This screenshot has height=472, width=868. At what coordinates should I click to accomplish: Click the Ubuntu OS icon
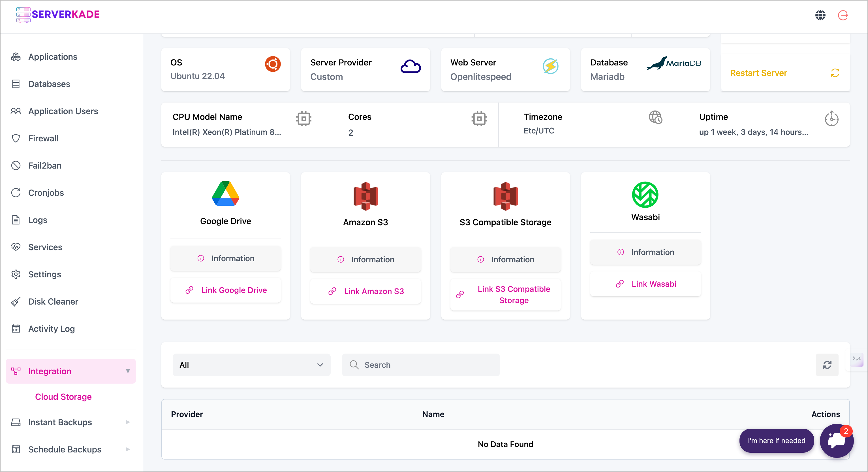point(273,64)
